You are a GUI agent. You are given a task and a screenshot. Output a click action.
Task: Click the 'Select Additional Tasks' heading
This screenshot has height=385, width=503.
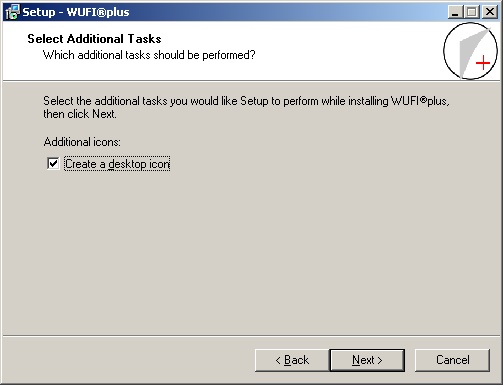point(94,39)
